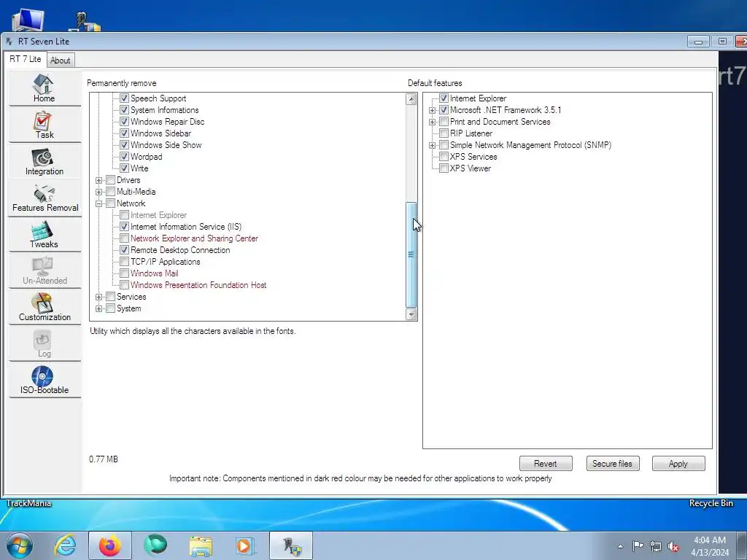This screenshot has width=747, height=560.
Task: Click the Un-Attended sidebar icon
Action: (44, 271)
